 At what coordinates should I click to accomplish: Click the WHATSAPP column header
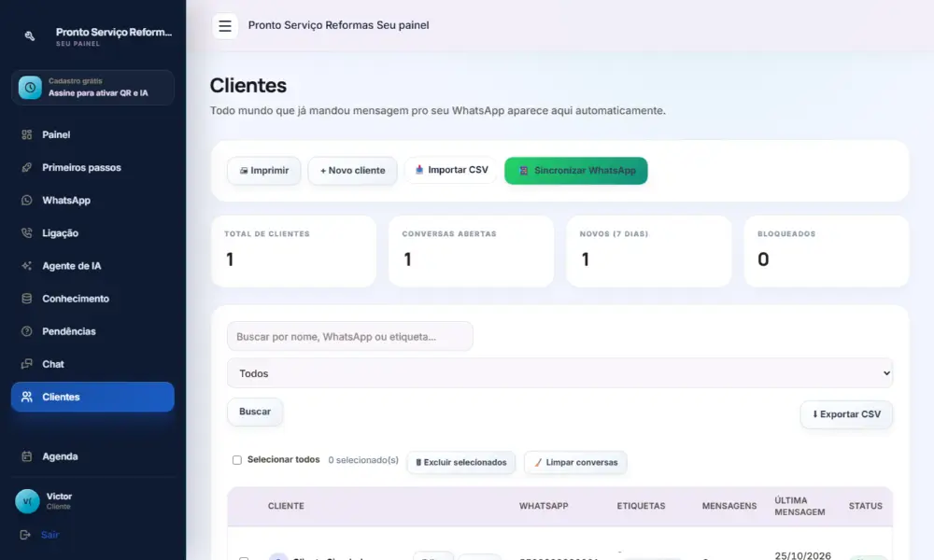[x=544, y=506]
